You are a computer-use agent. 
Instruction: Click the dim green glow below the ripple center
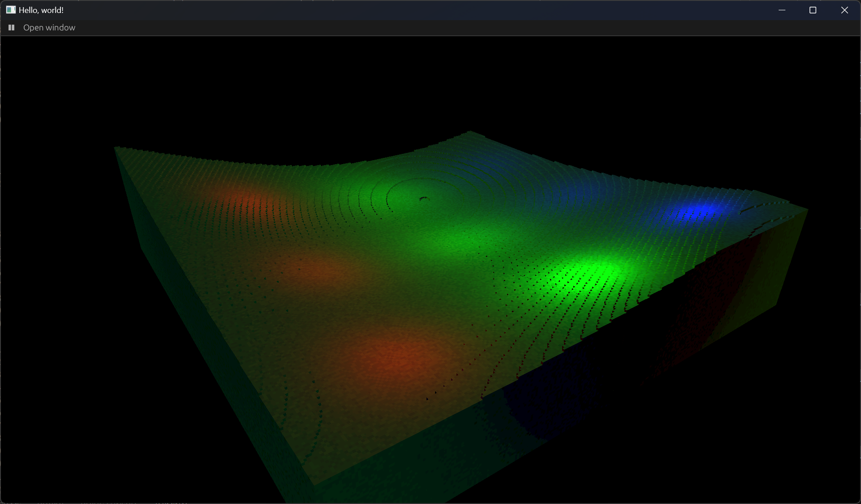click(x=465, y=237)
